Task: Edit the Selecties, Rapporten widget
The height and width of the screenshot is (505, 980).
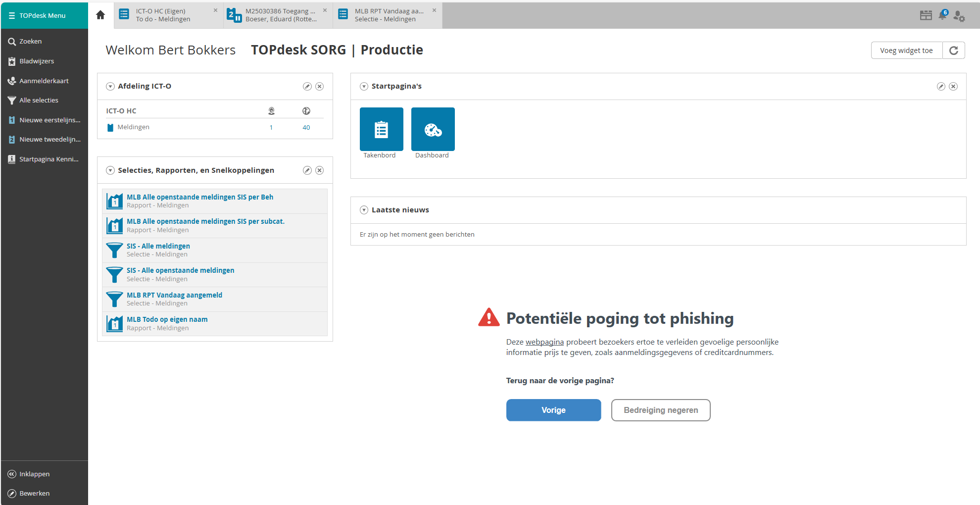Action: pyautogui.click(x=307, y=171)
